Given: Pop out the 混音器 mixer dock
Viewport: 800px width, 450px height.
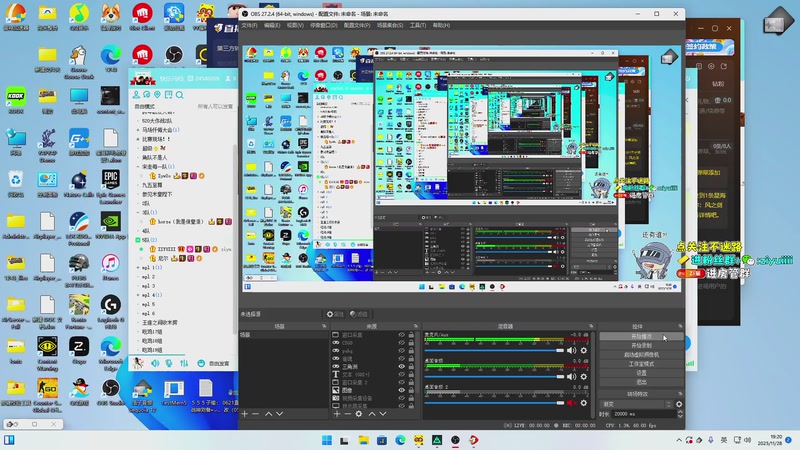Looking at the screenshot, I should pyautogui.click(x=591, y=326).
